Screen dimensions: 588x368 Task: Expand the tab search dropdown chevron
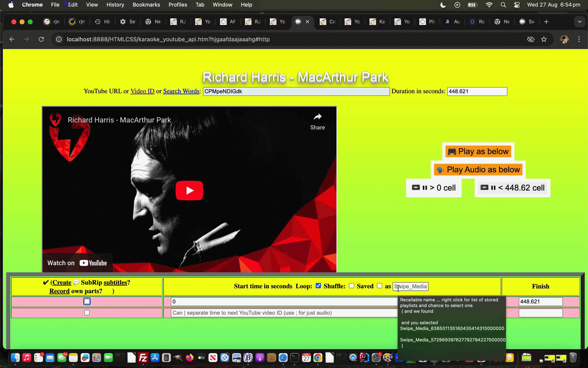(x=580, y=22)
